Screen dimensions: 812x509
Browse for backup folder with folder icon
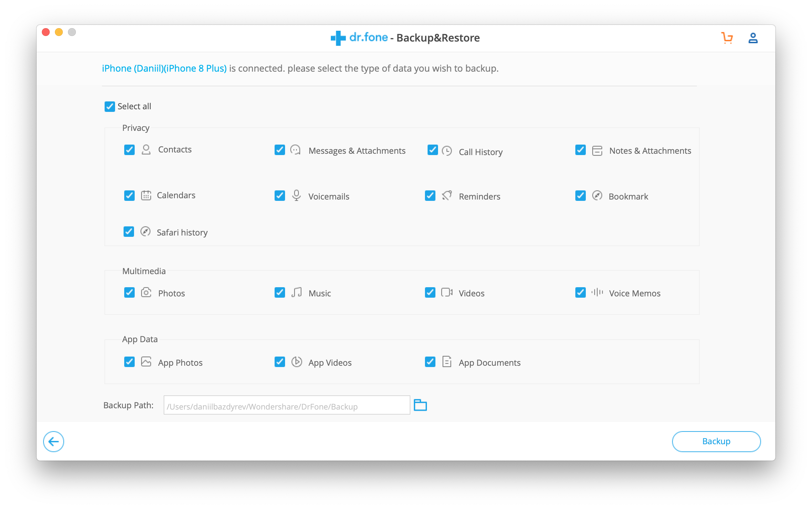coord(420,405)
